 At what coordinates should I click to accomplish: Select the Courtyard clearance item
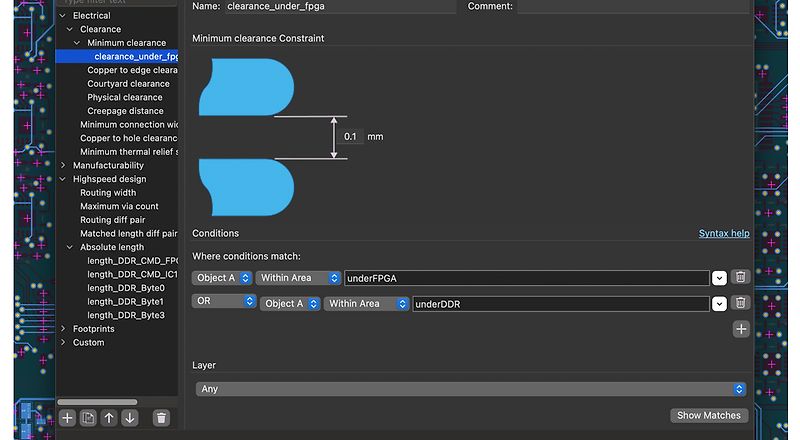(x=128, y=84)
